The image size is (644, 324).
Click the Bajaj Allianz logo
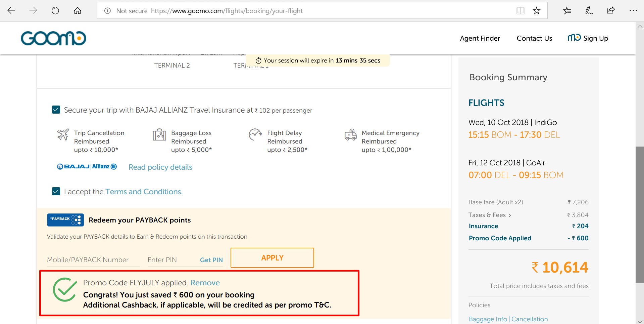coord(87,167)
